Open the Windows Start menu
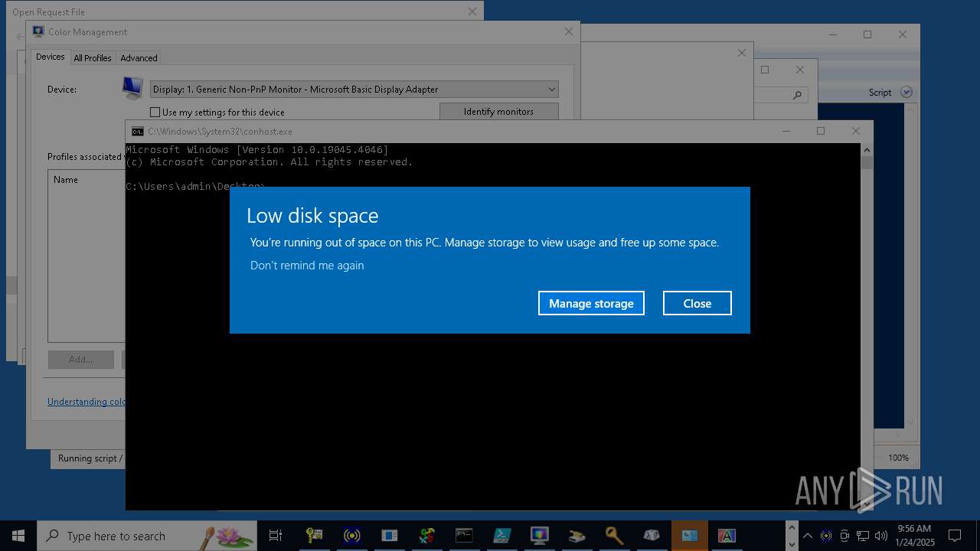Image resolution: width=980 pixels, height=551 pixels. 18,536
